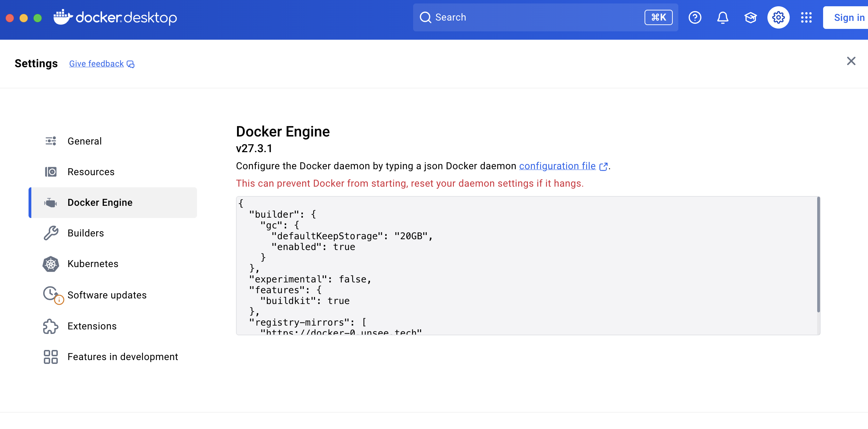Open the General settings tab
Screen dimensions: 868x429
85,141
